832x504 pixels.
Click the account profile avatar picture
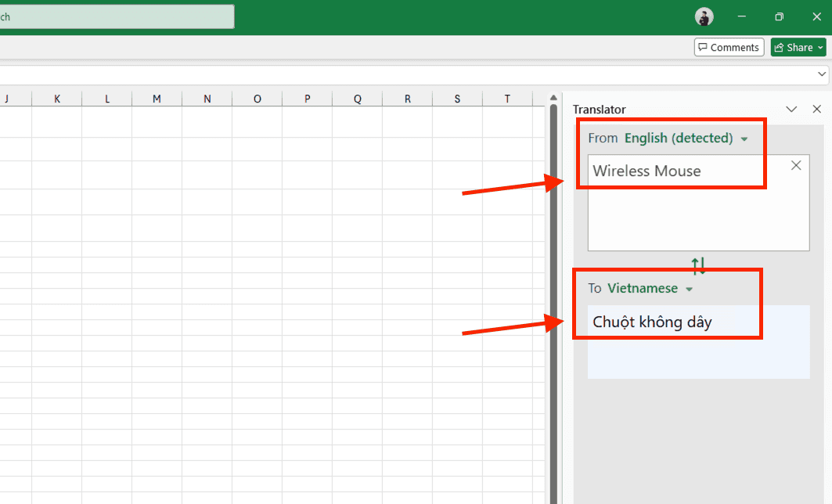click(704, 16)
